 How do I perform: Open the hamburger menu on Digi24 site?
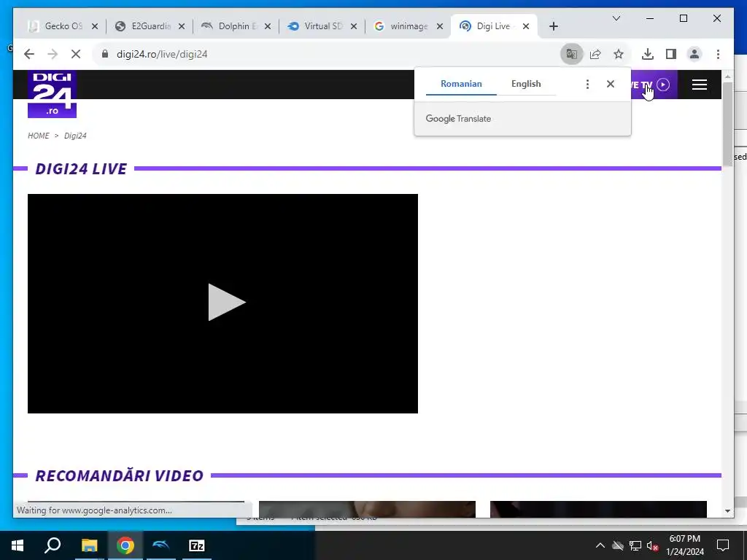click(699, 85)
